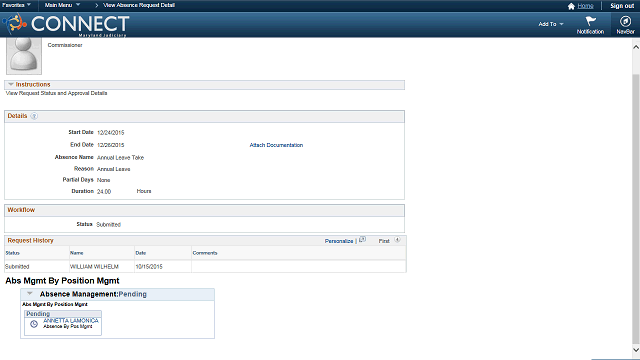Select the 12/26/2015 end date value
The width and height of the screenshot is (640, 360).
coord(111,145)
